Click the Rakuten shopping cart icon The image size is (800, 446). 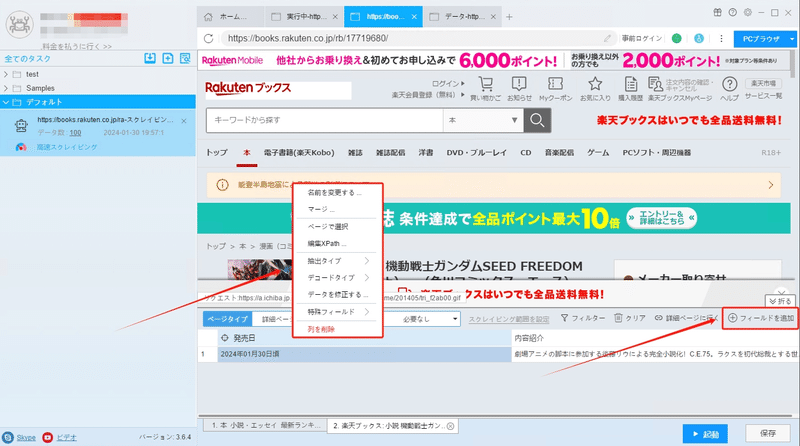(x=486, y=84)
